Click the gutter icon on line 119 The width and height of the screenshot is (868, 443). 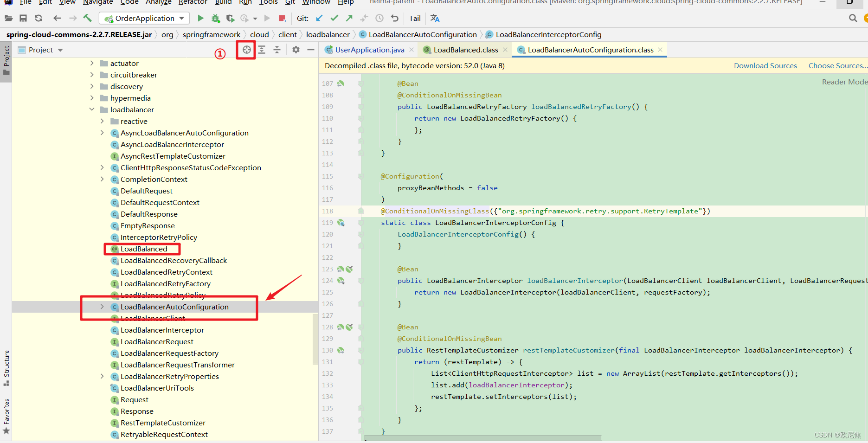[341, 223]
